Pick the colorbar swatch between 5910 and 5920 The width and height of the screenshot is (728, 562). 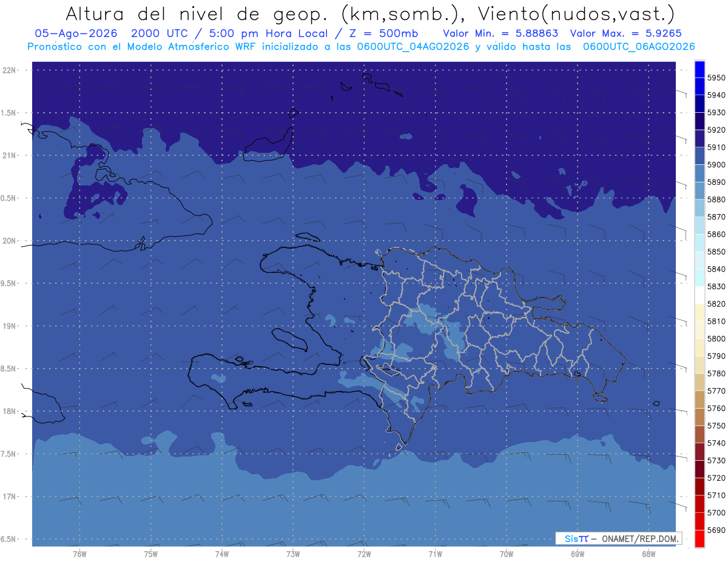(x=699, y=138)
